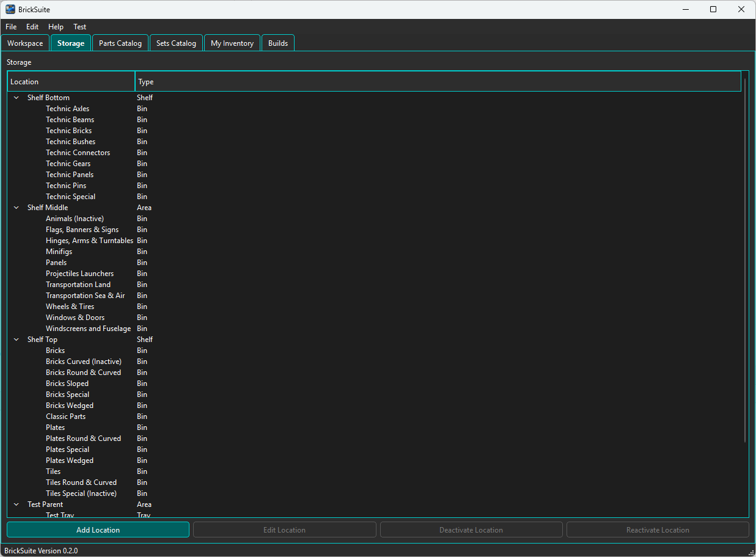The image size is (756, 557).
Task: Select the Technic Connectors row
Action: click(x=375, y=153)
